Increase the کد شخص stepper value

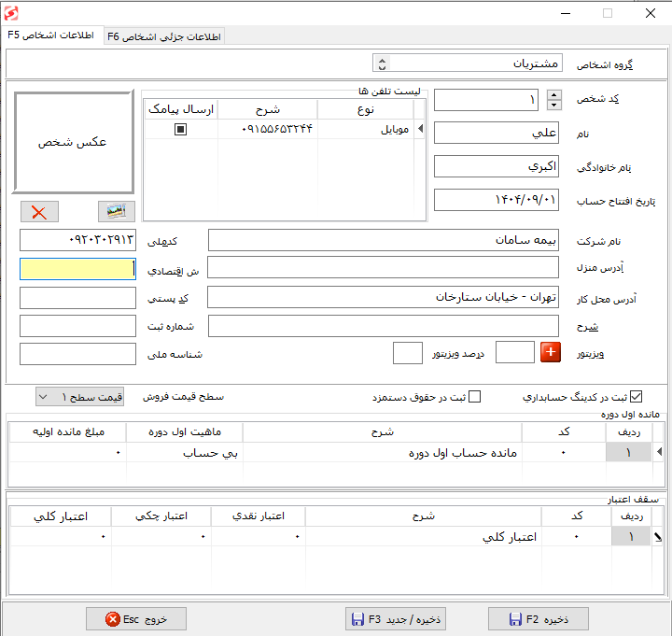(553, 94)
